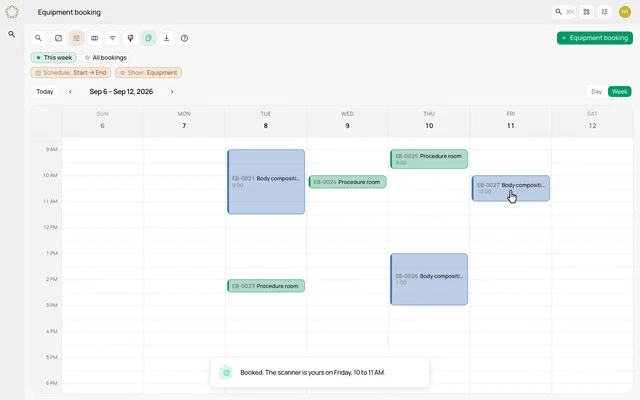Click the 9 AM time label
The width and height of the screenshot is (640, 400).
tap(51, 149)
